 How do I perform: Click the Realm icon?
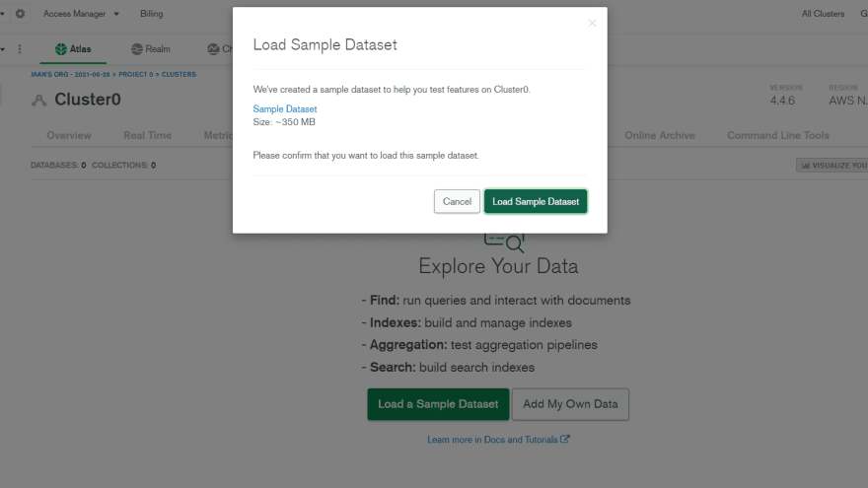click(137, 49)
